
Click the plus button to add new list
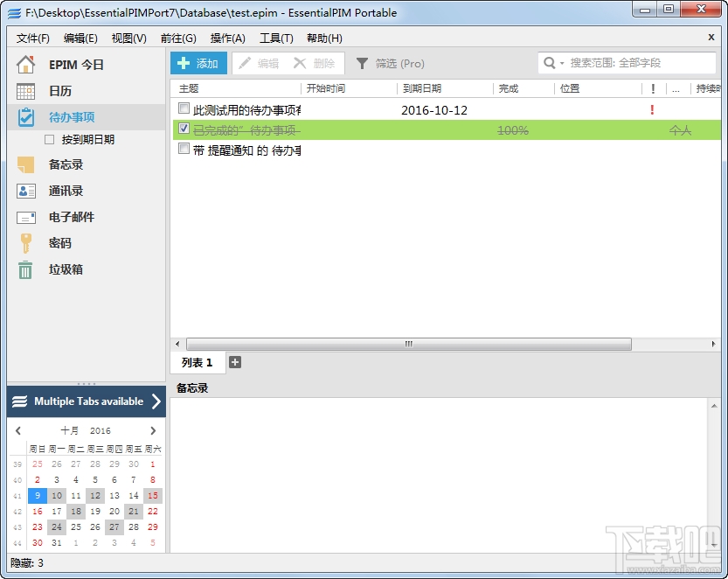pos(234,361)
